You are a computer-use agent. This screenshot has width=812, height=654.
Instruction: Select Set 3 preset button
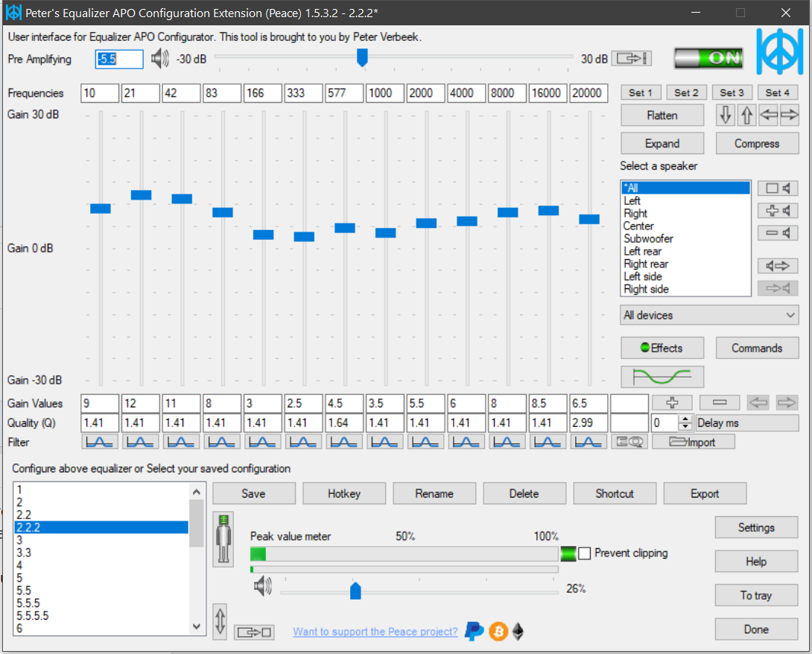tap(732, 92)
